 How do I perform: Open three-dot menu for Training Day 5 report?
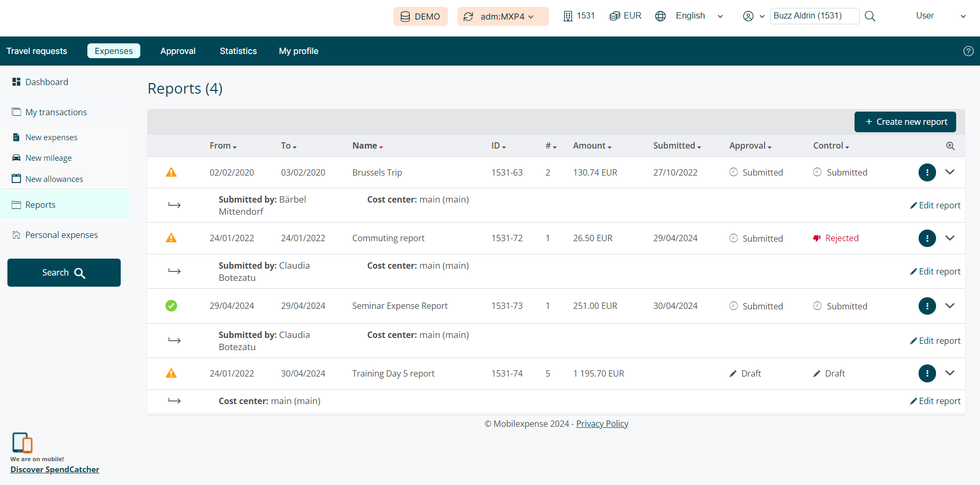pyautogui.click(x=927, y=373)
